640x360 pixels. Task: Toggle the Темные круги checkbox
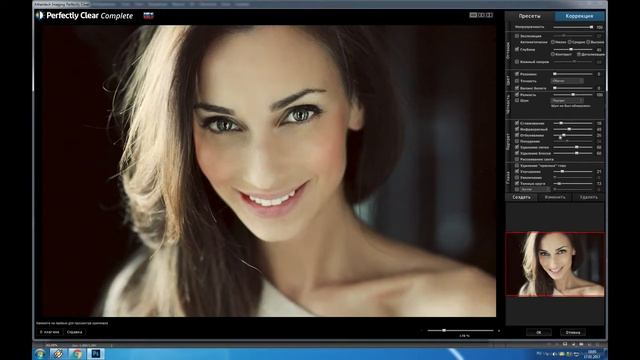[517, 184]
